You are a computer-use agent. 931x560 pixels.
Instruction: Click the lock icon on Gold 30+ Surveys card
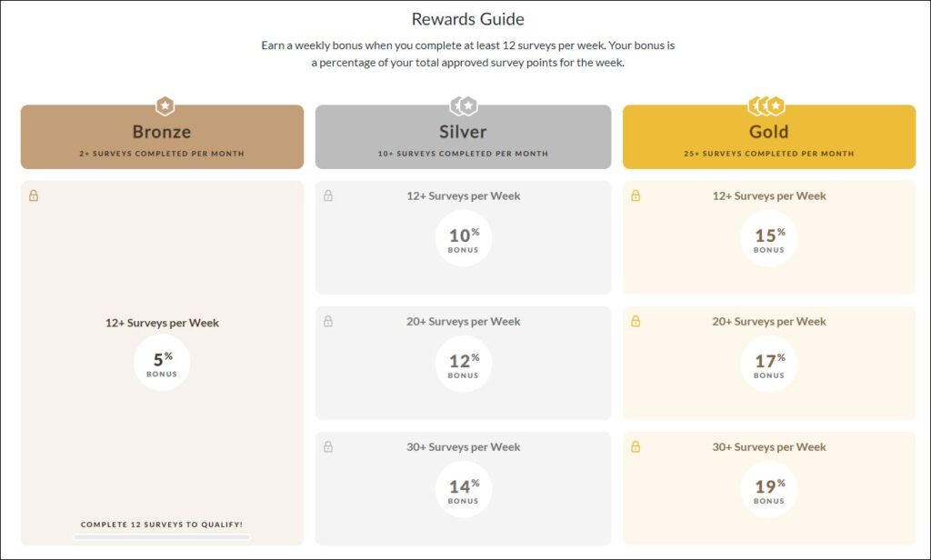click(x=636, y=446)
